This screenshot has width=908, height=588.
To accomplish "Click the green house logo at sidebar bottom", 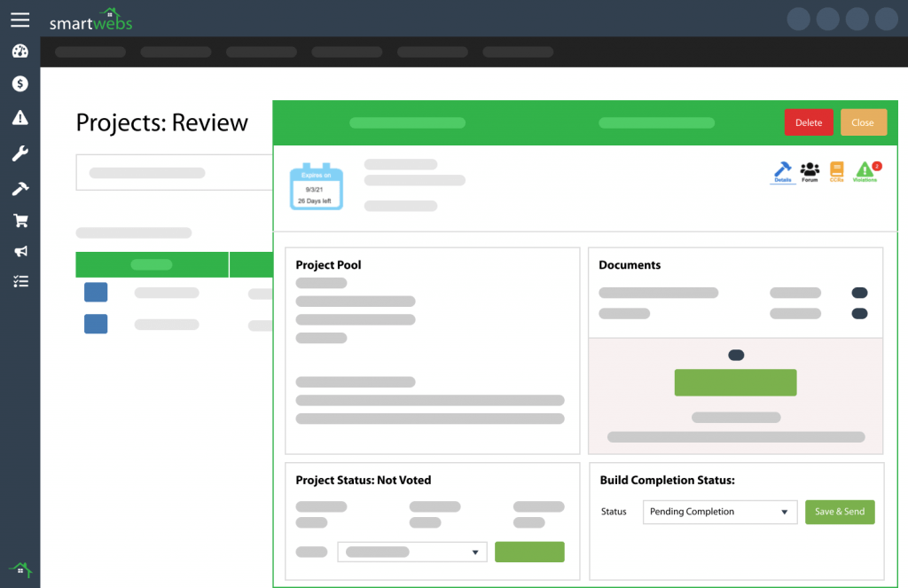I will (x=20, y=569).
